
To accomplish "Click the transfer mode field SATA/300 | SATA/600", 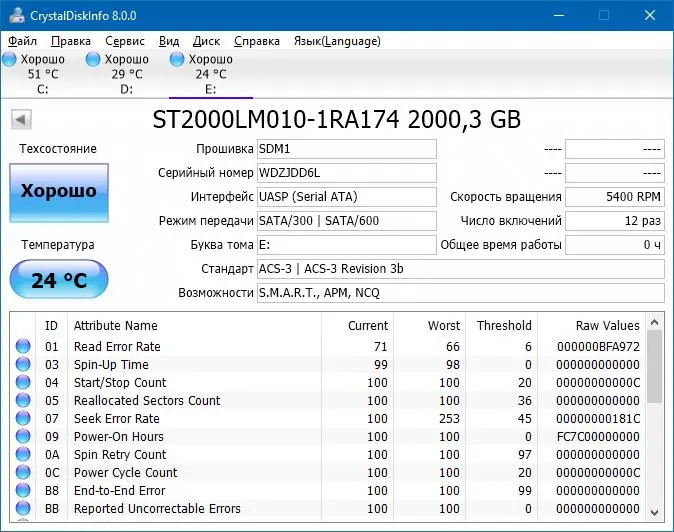I will click(x=347, y=221).
